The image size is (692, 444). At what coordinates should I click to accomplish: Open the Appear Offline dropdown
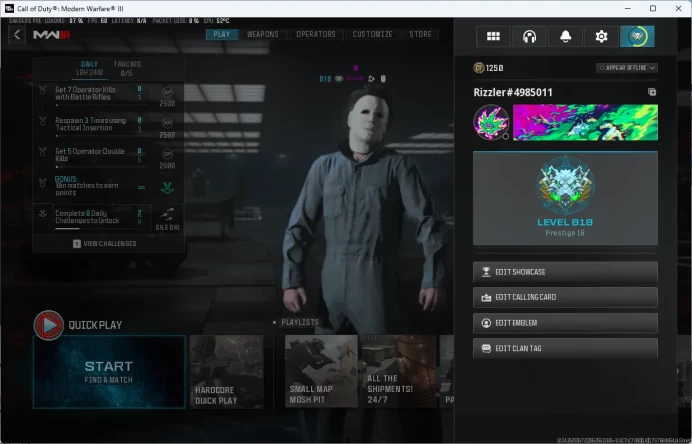point(627,68)
